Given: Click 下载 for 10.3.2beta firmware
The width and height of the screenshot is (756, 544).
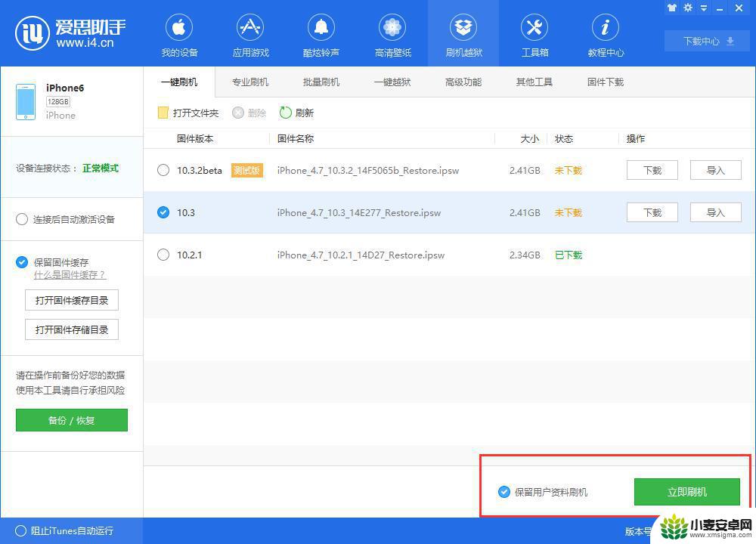Looking at the screenshot, I should pos(652,170).
